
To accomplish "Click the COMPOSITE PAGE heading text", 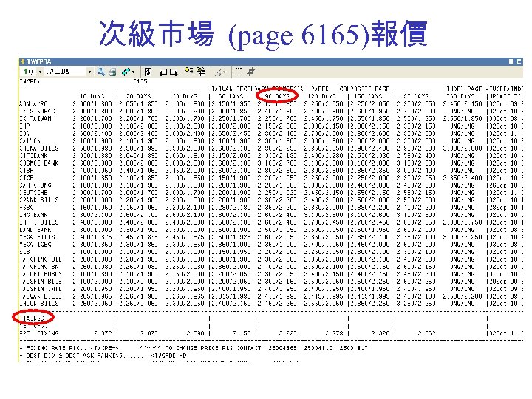I will tap(364, 89).
